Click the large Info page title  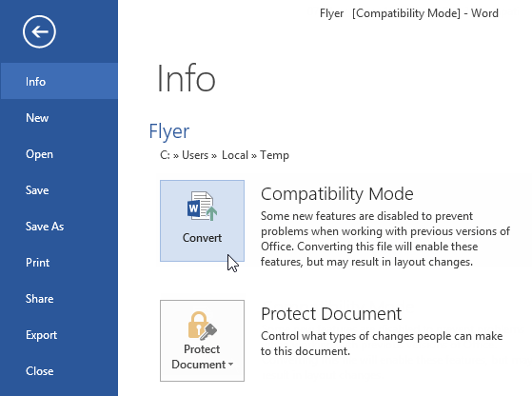pyautogui.click(x=186, y=78)
